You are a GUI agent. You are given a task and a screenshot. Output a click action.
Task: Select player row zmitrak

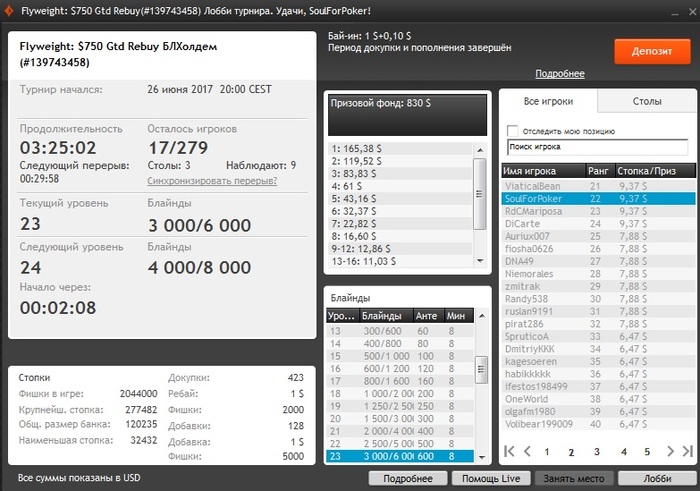coord(599,286)
